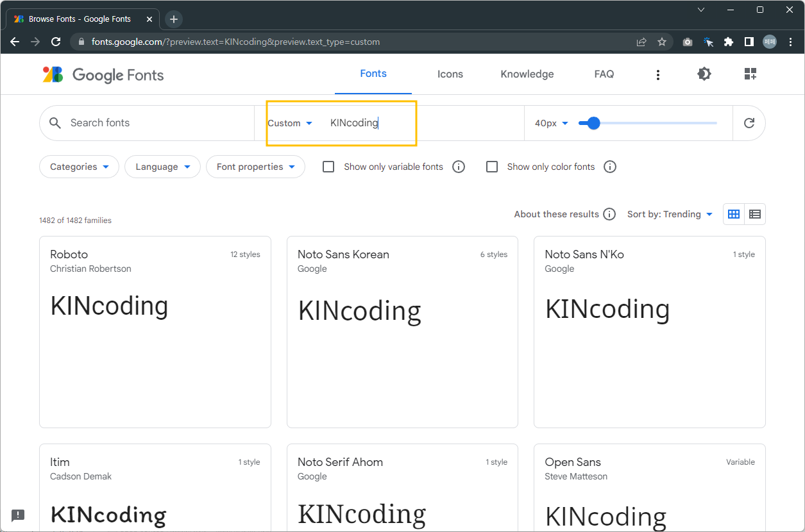Screen dimensions: 805x532
Task: Switch to list view layout
Action: coord(755,214)
